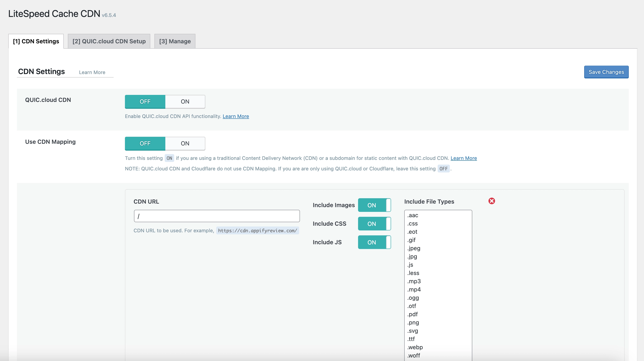Click the .woff file type entry

click(x=414, y=356)
